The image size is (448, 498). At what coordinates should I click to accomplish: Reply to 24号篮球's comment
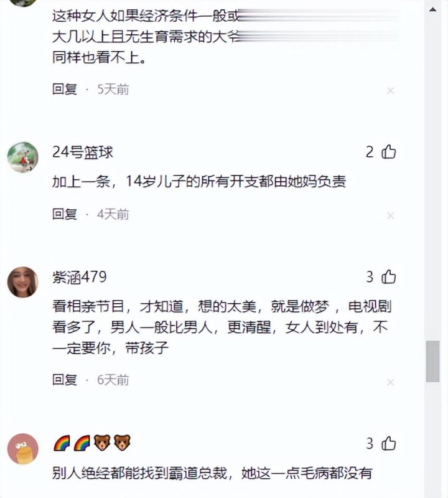click(x=65, y=214)
